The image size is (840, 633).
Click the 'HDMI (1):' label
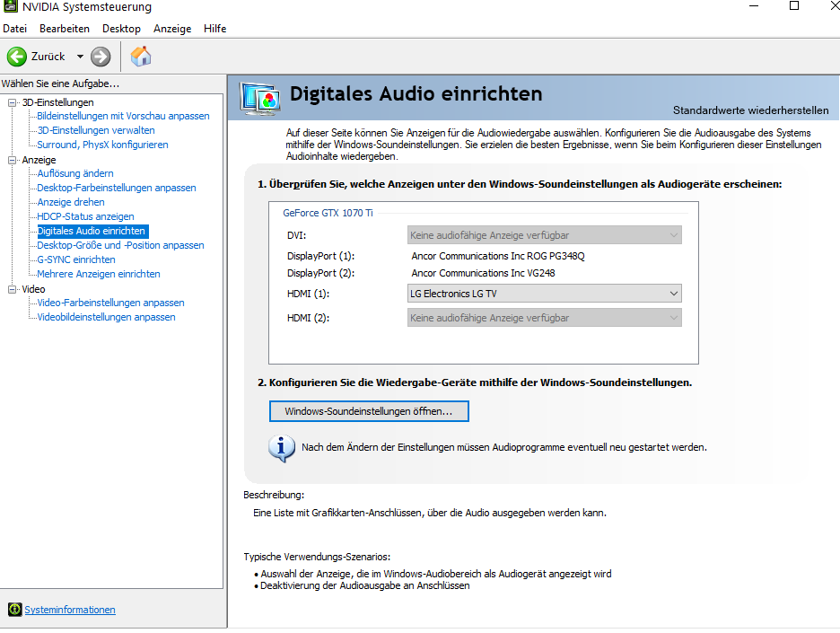pyautogui.click(x=308, y=294)
